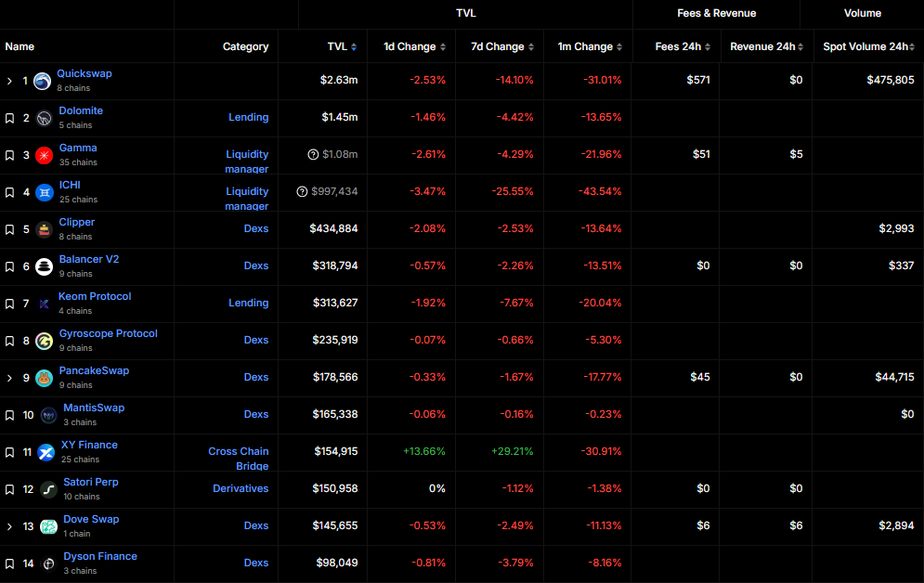Open the Balancer V2 link
Screen dimensions: 924x583
89,259
